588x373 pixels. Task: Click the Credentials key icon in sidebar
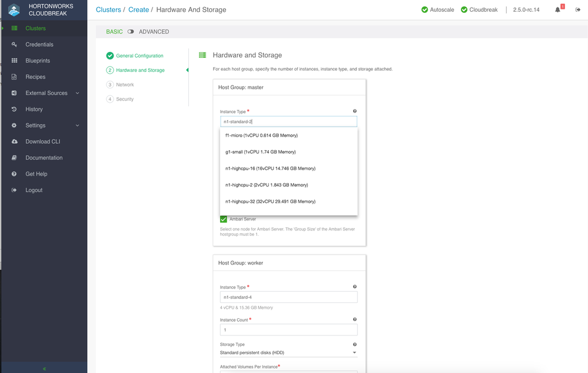14,44
